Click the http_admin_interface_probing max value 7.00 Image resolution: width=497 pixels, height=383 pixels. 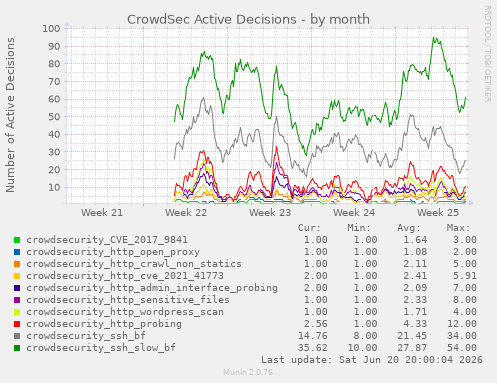465,288
